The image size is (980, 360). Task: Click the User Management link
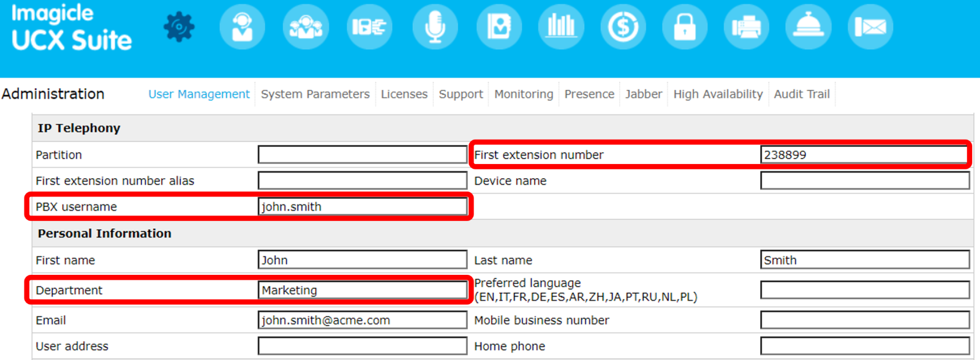click(x=198, y=94)
